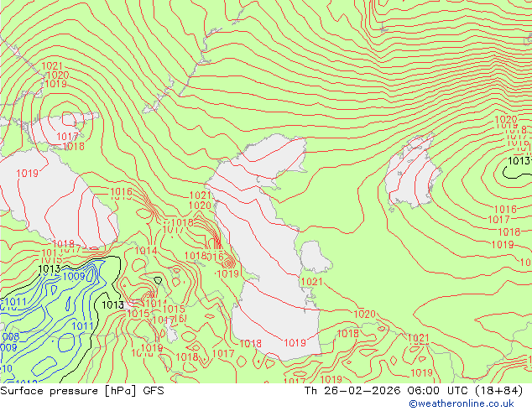The width and height of the screenshot is (532, 411).
Task: Click the 'Th 26-02-2026 06:00 UTC (18+84)' timestamp
Action: 414,391
